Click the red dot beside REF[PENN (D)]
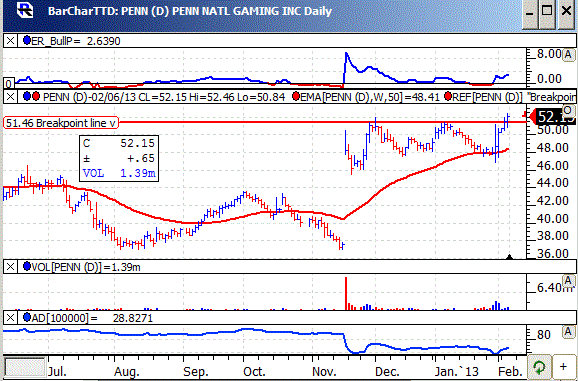The width and height of the screenshot is (578, 381). (448, 97)
